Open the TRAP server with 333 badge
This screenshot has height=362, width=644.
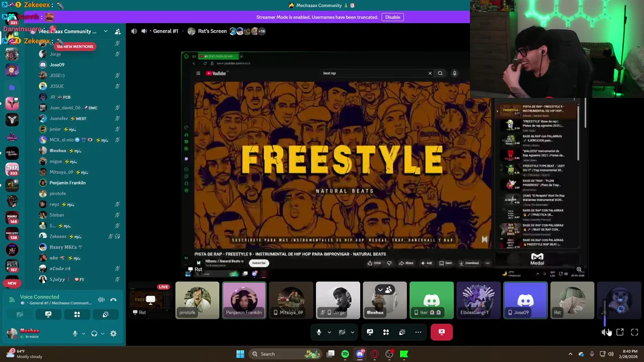click(x=12, y=169)
